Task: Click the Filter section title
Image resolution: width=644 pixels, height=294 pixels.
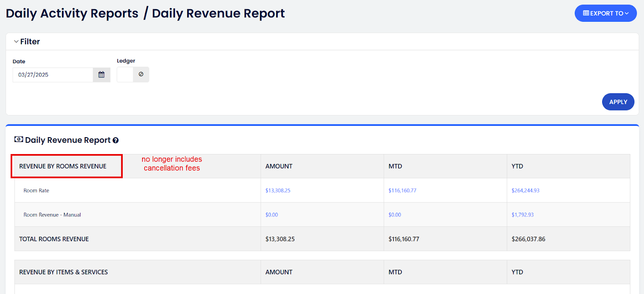Action: (x=30, y=41)
